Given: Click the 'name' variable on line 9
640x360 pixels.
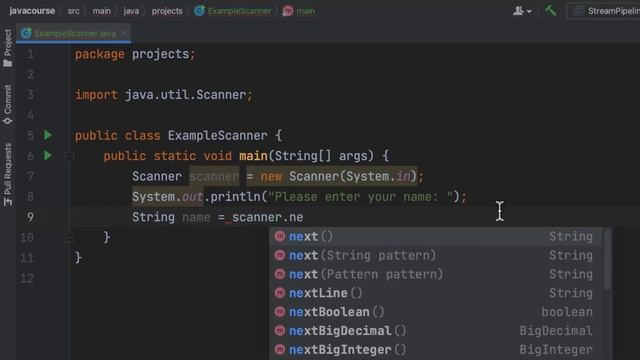Looking at the screenshot, I should click(196, 217).
